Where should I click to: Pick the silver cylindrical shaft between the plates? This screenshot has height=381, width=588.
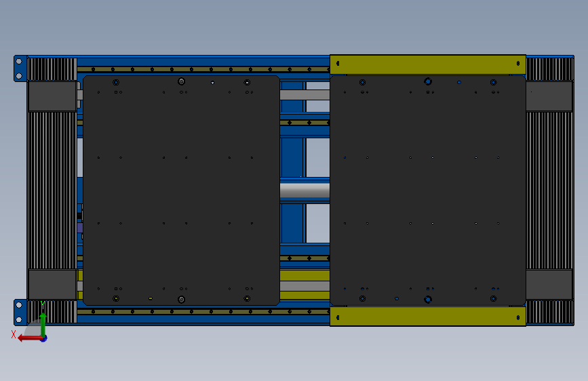pos(305,190)
